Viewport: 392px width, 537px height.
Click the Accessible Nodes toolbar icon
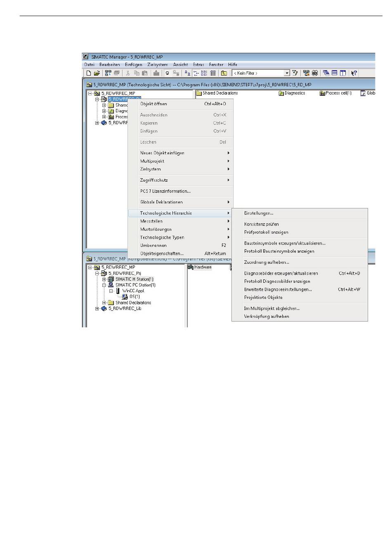[x=108, y=73]
